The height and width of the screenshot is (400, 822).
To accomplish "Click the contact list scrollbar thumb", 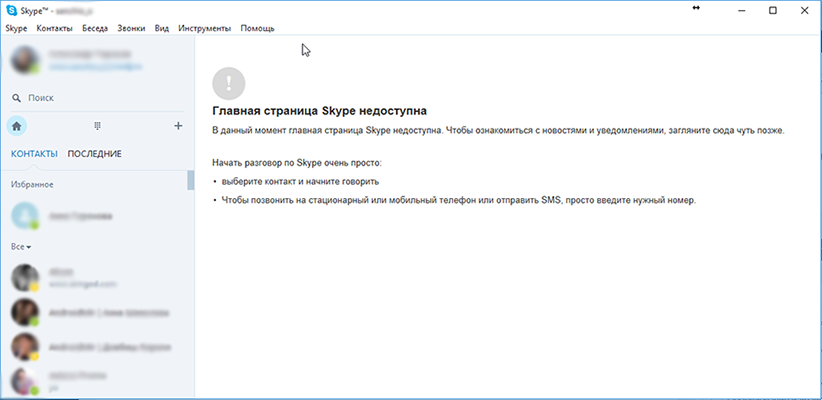I will click(191, 180).
